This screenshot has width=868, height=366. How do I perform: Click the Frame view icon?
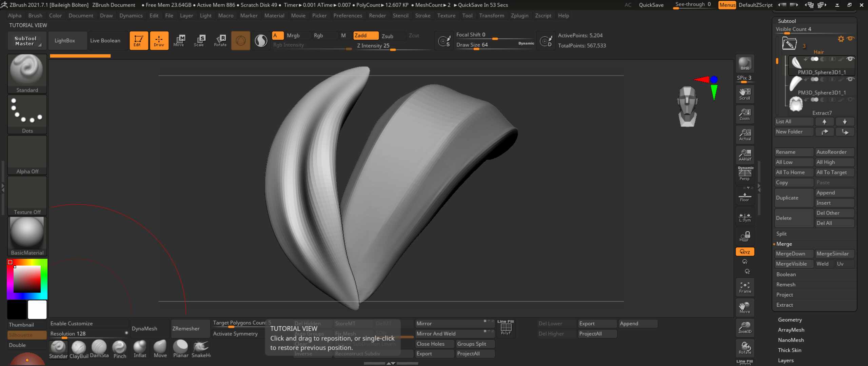(x=745, y=287)
